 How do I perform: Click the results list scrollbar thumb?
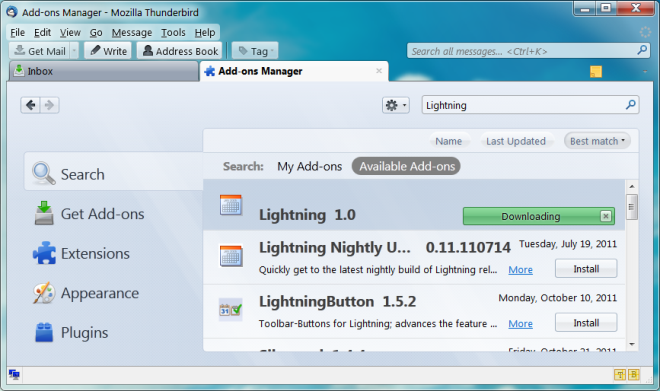(x=631, y=207)
